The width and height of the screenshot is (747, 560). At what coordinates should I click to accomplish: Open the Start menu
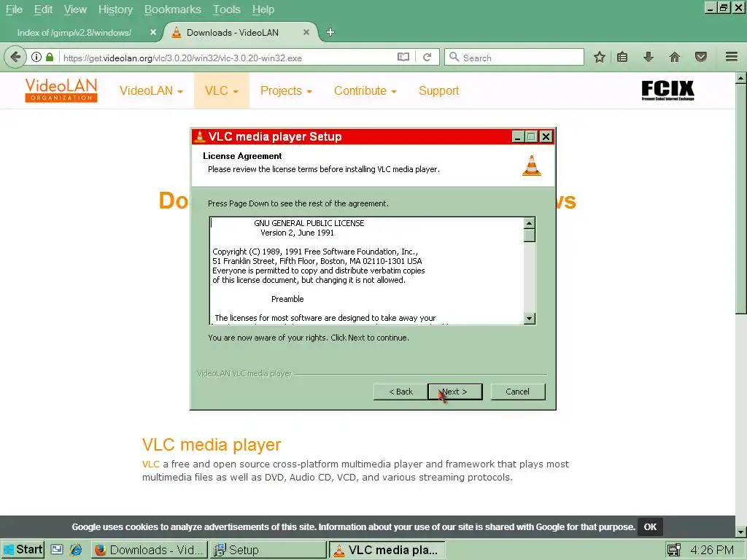pyautogui.click(x=23, y=550)
